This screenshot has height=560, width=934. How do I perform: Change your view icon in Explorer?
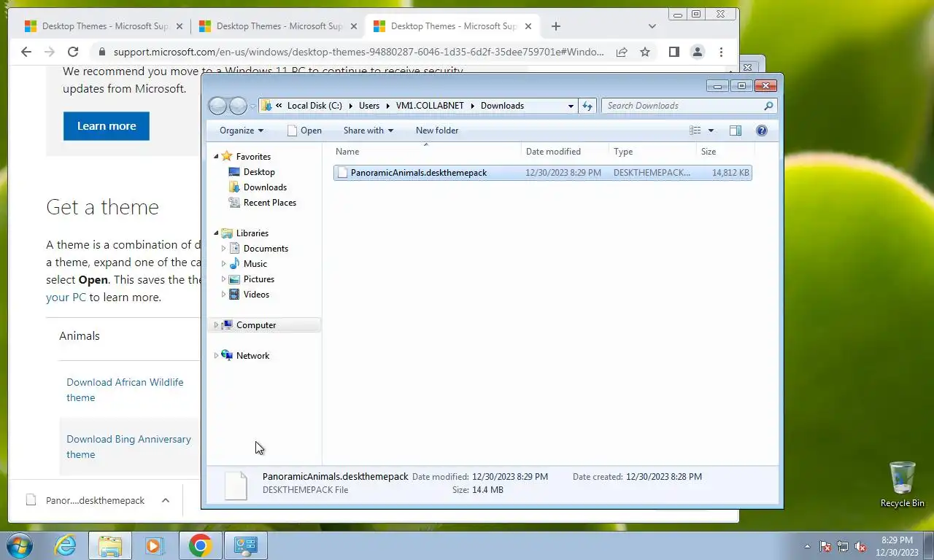coord(695,131)
